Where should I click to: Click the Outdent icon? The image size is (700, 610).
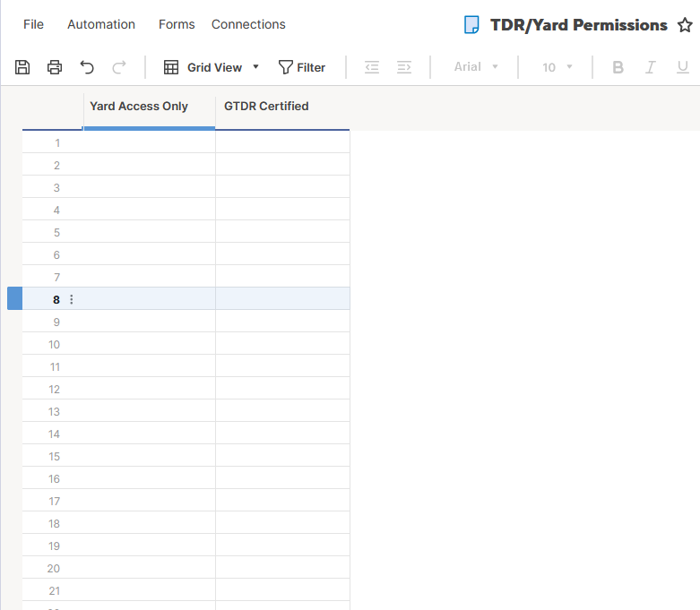(372, 67)
